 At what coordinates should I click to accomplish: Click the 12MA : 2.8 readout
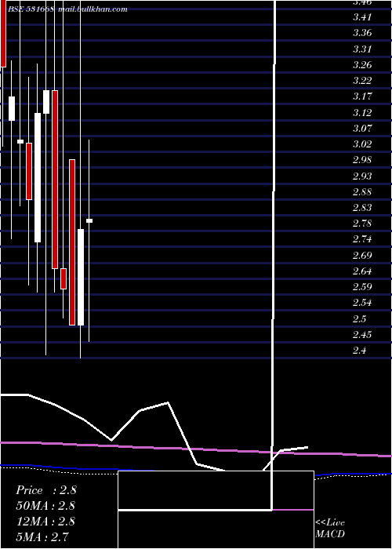tap(45, 522)
